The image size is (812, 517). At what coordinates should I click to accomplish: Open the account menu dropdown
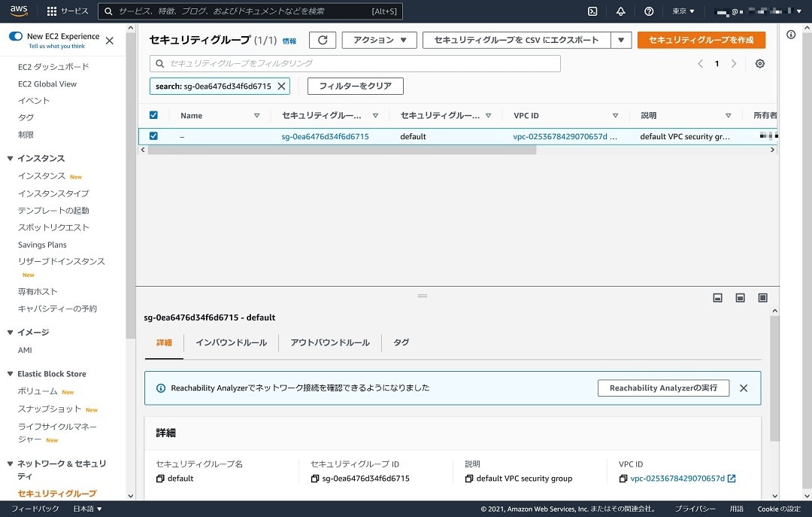(x=758, y=11)
